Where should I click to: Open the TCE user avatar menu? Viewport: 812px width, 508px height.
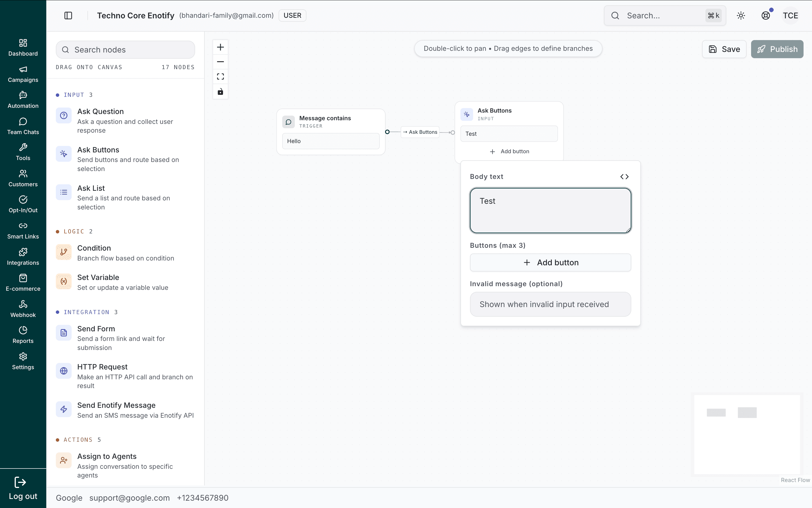click(791, 16)
